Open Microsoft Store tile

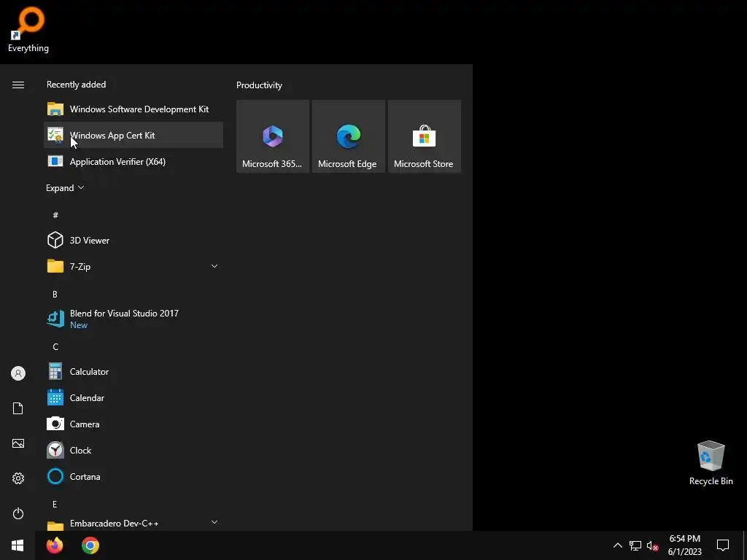coord(424,136)
